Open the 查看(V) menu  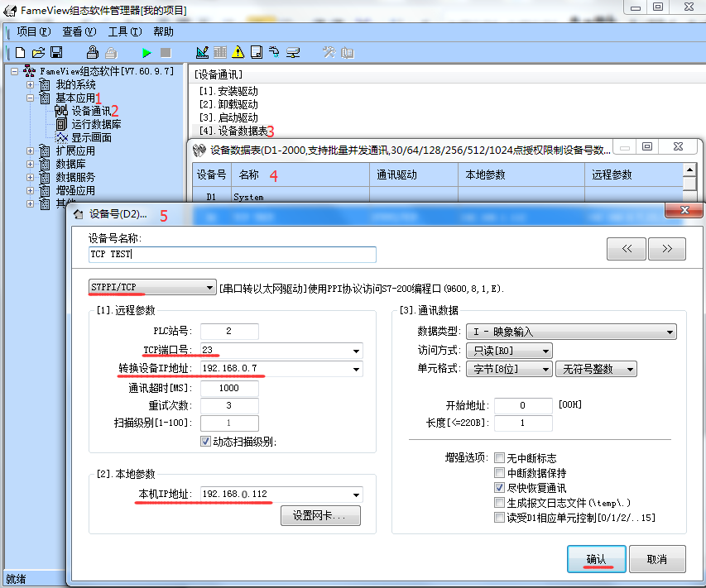pyautogui.click(x=79, y=32)
